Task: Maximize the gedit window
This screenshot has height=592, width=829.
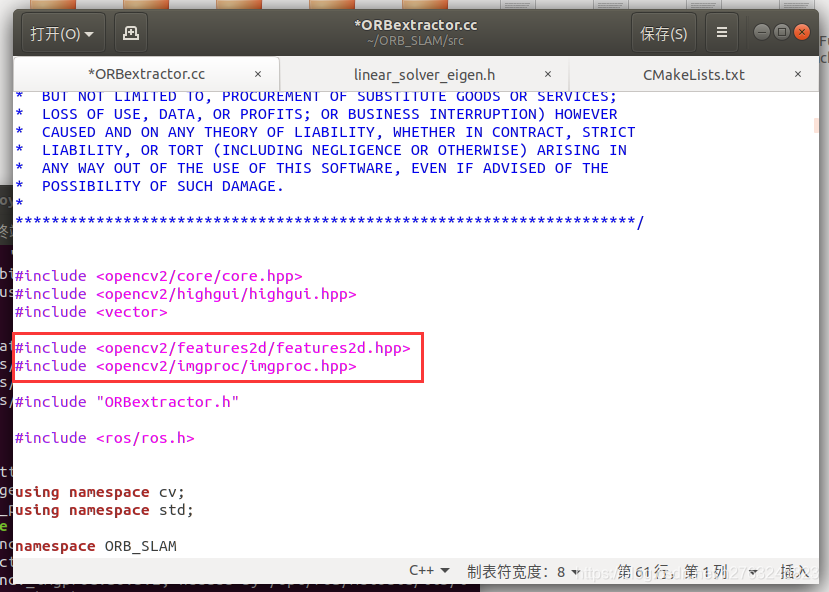Action: click(x=781, y=32)
